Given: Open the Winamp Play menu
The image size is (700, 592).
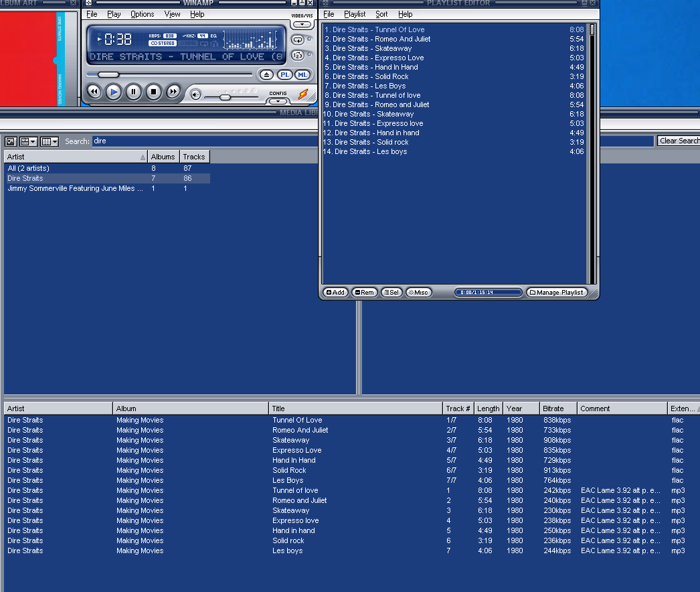Looking at the screenshot, I should (x=114, y=14).
